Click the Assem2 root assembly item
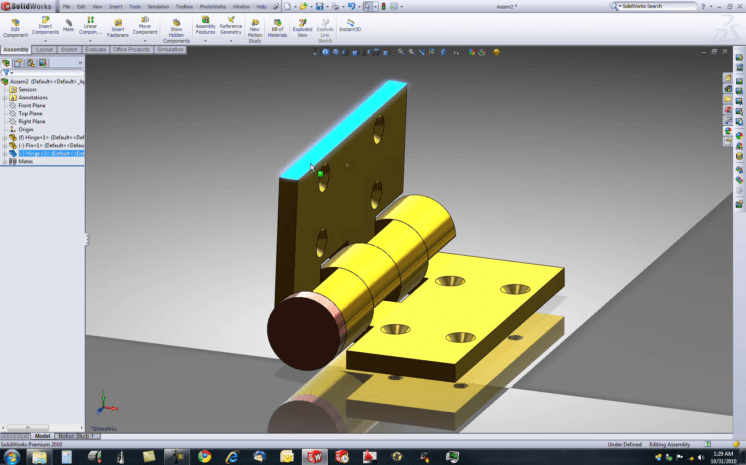Image resolution: width=746 pixels, height=465 pixels. [43, 81]
